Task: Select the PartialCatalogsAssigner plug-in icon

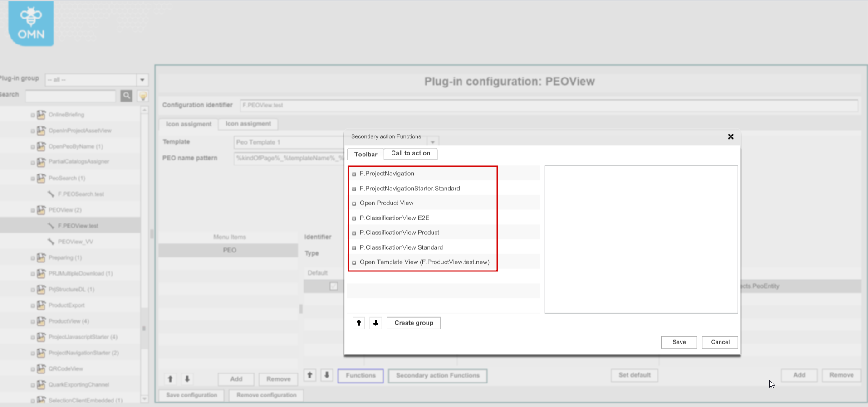Action: pos(41,162)
